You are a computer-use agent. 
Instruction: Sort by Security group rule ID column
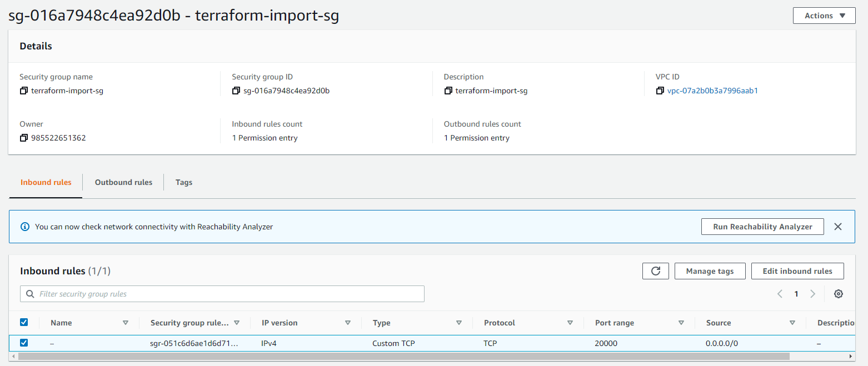[x=237, y=323]
